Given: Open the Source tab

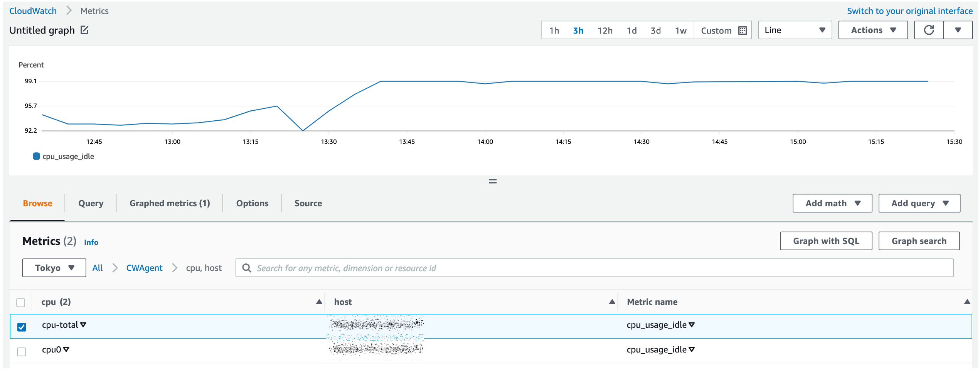Looking at the screenshot, I should coord(308,203).
